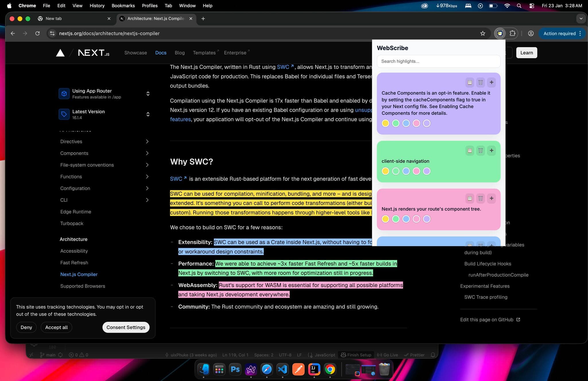Viewport: 588px width, 381px height.
Task: Copy the Cache Components highlight card
Action: pos(470,82)
